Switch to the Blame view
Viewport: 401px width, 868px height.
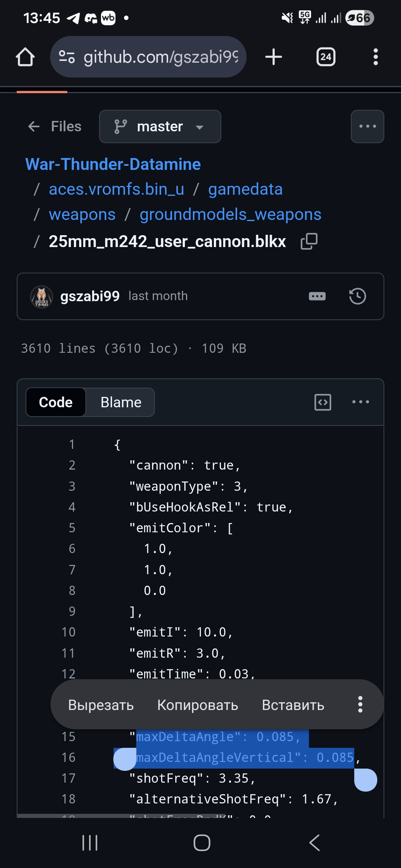(121, 402)
